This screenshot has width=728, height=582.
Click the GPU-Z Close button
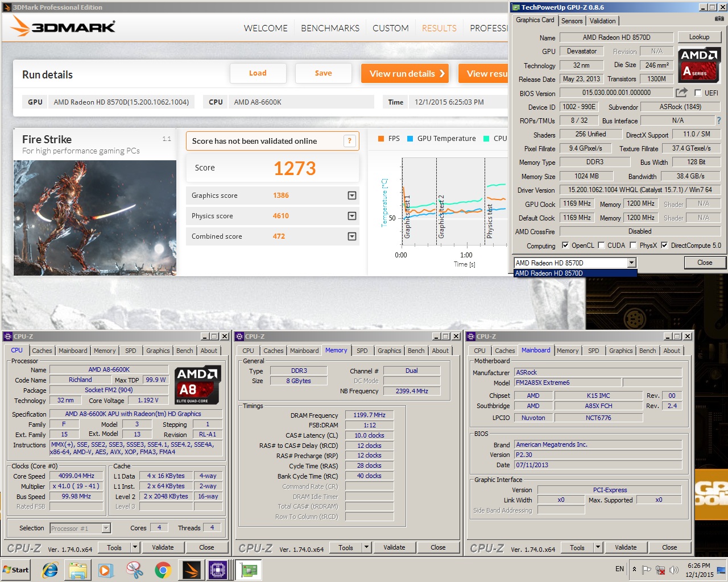[705, 263]
